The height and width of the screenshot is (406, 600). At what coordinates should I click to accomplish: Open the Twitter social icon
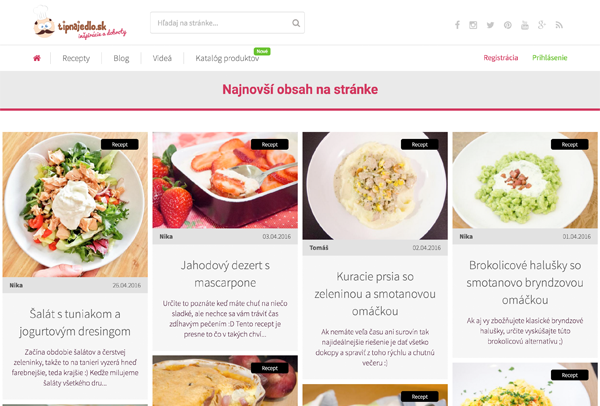[x=490, y=25]
